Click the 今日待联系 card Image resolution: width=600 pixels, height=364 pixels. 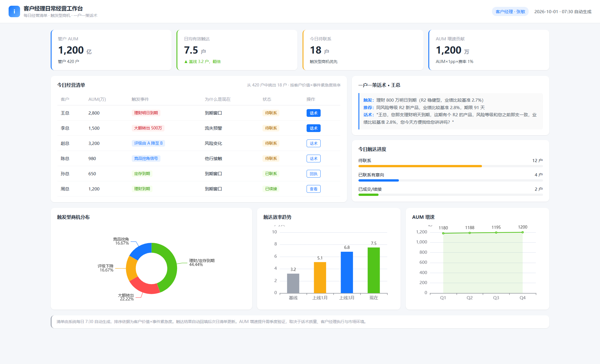pyautogui.click(x=363, y=50)
